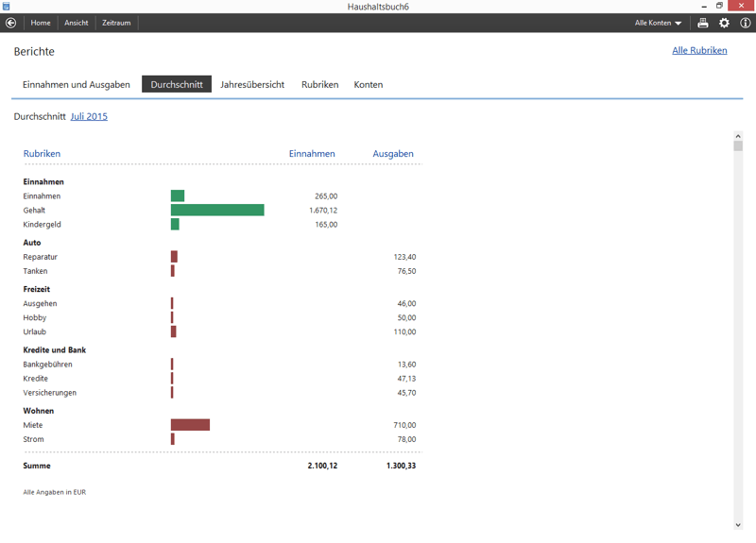The width and height of the screenshot is (756, 543).
Task: Click the Juli 2015 period link
Action: point(89,116)
